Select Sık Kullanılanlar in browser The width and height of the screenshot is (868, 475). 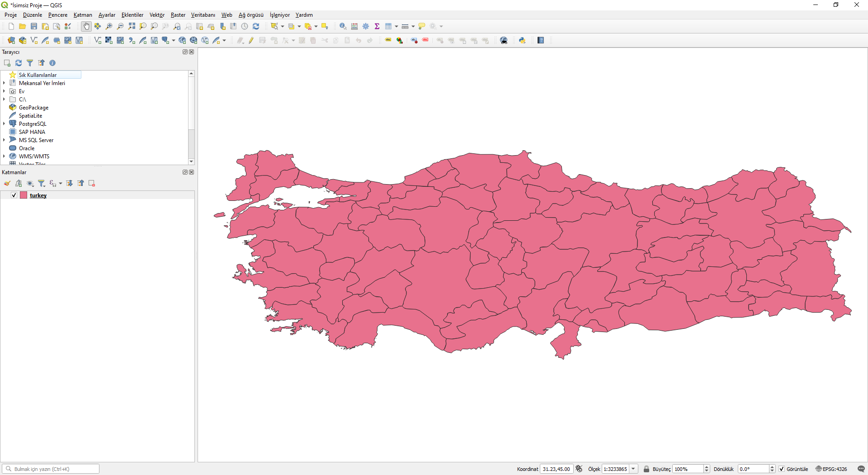(38, 75)
